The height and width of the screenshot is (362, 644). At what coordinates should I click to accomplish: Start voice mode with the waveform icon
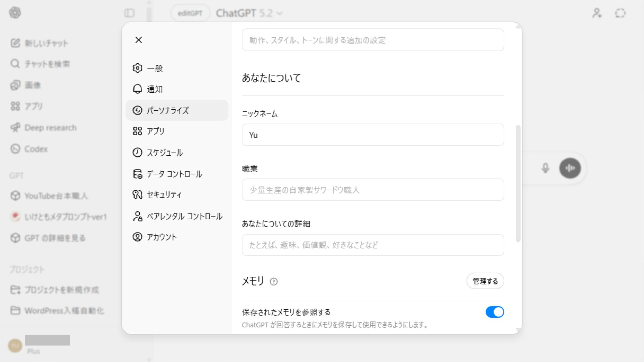click(x=570, y=168)
